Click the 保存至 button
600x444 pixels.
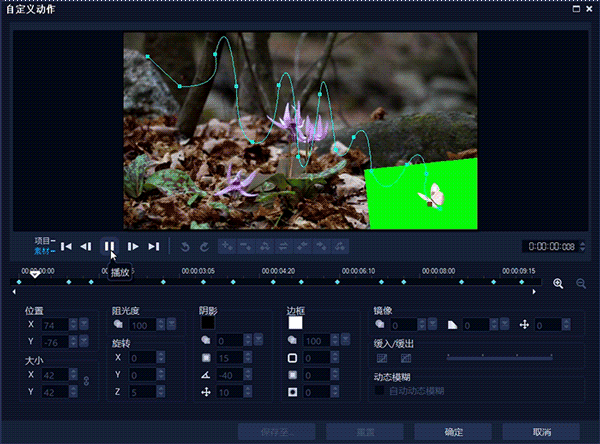(x=277, y=432)
